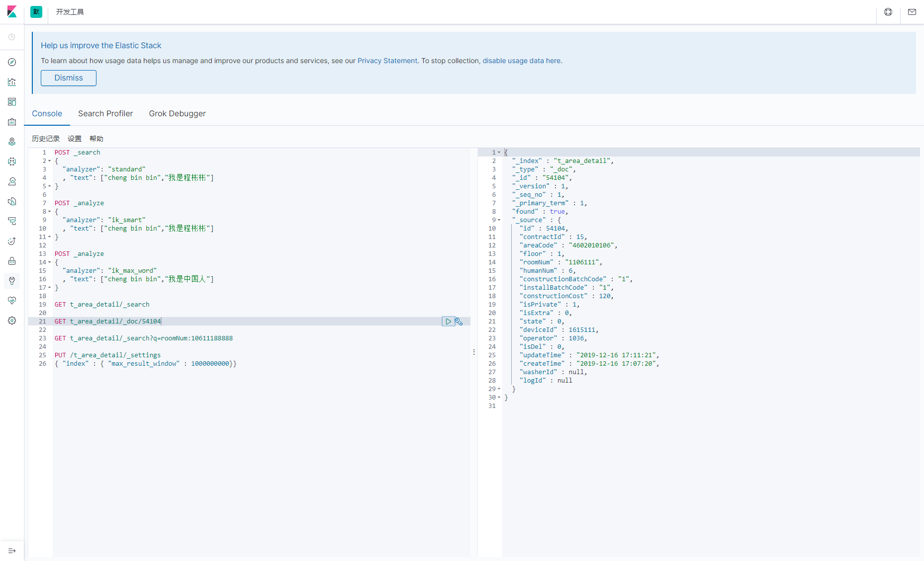
Task: Click the roomNum:10611188888 search line
Action: [144, 338]
